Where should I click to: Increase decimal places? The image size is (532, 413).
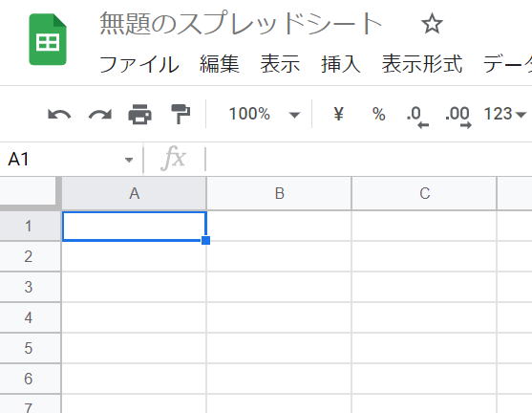458,117
